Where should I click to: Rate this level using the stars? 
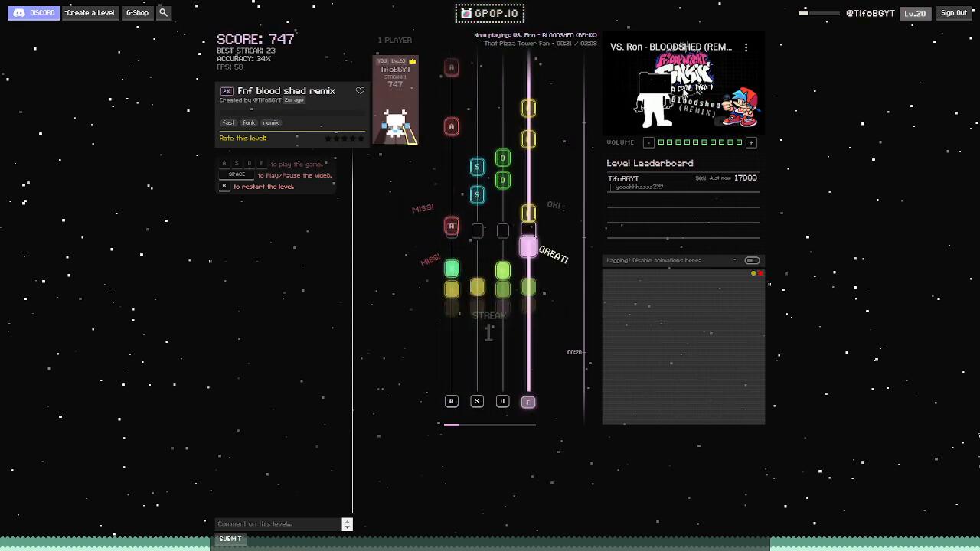pos(344,139)
